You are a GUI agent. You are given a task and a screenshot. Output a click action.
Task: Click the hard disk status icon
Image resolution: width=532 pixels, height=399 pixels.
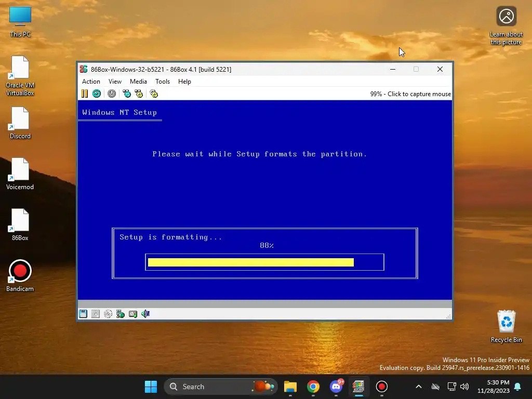133,314
